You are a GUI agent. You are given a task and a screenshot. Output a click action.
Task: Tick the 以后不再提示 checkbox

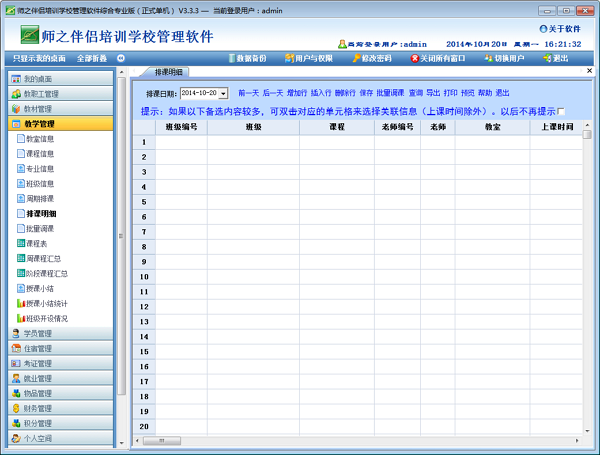coord(561,111)
